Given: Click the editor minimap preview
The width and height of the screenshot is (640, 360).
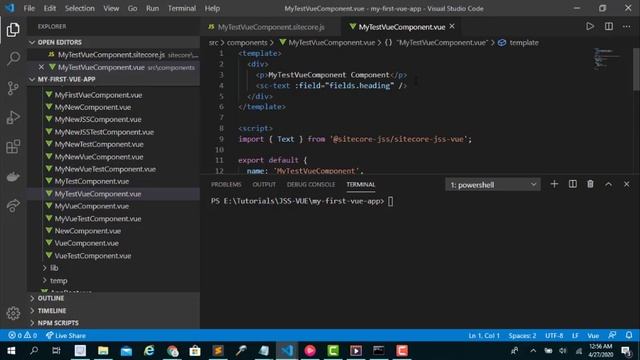Looking at the screenshot, I should click(x=607, y=59).
